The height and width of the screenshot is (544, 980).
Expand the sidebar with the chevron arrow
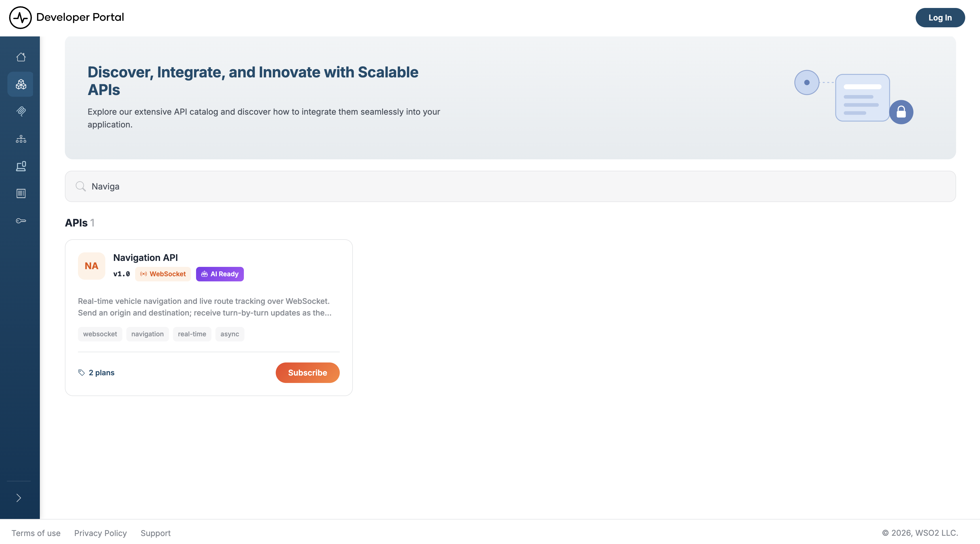pyautogui.click(x=19, y=498)
